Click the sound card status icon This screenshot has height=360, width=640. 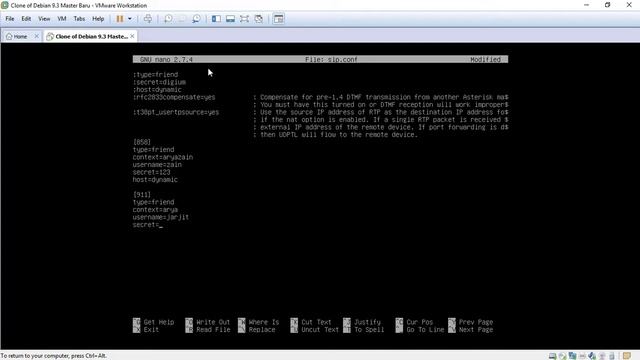click(592, 356)
